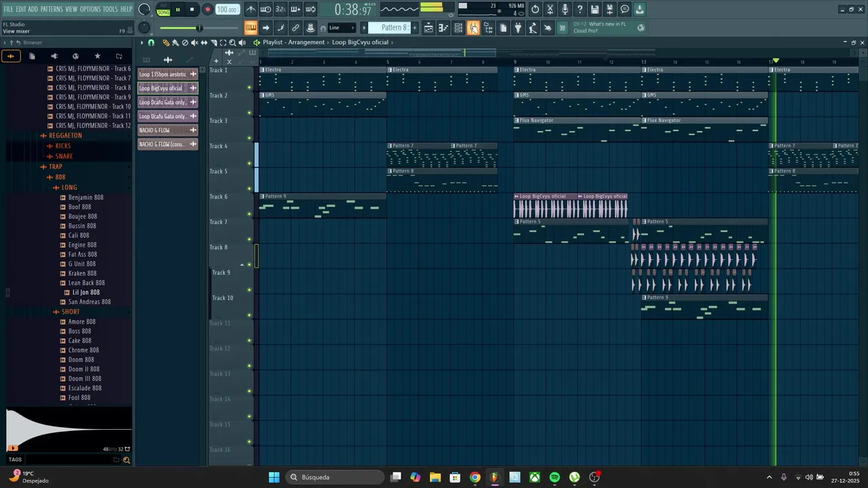Open the channel rack view icon
868x488 pixels.
[x=458, y=28]
